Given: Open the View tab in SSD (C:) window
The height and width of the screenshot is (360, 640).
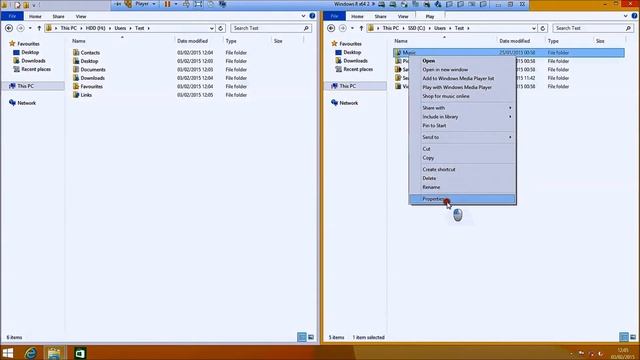Looking at the screenshot, I should coord(403,16).
